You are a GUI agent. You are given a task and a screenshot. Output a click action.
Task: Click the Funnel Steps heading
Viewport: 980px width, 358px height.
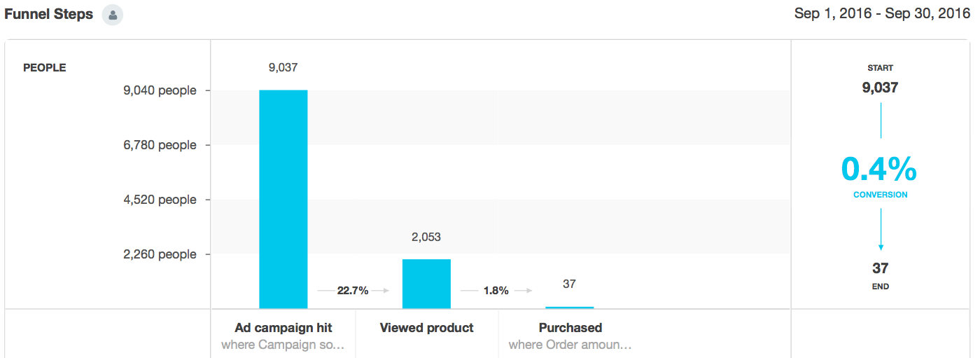coord(48,15)
